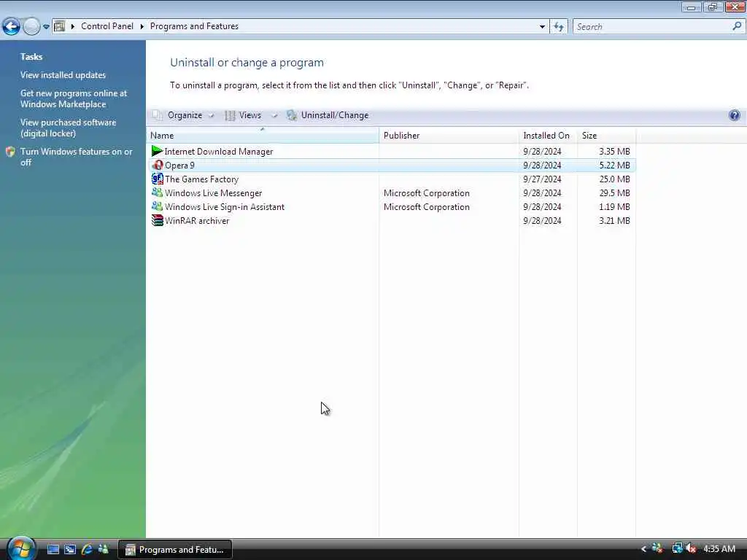Screen dimensions: 747x560
Task: Click the 3.35 MB size cell
Action: (614, 152)
